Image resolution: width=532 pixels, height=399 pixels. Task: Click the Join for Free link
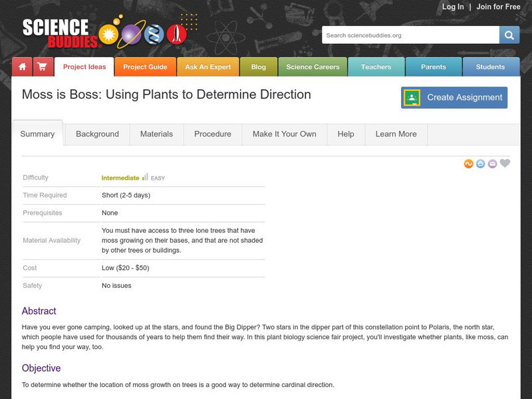pos(498,7)
